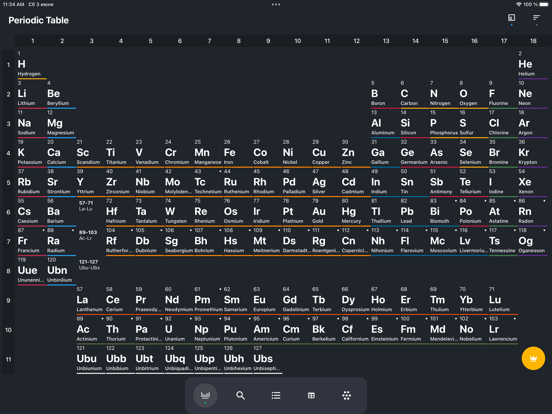552x414 pixels.
Task: Open the Ubn Unbinilium element
Action: tap(62, 271)
